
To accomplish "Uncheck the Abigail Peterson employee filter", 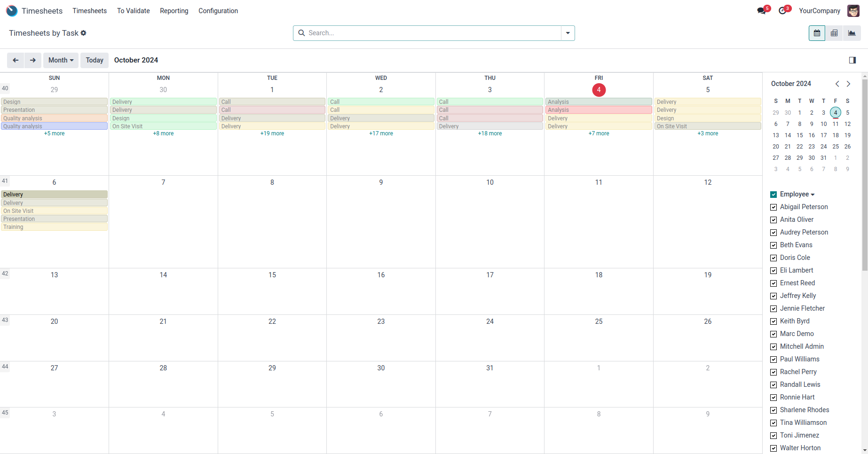I will coord(773,207).
